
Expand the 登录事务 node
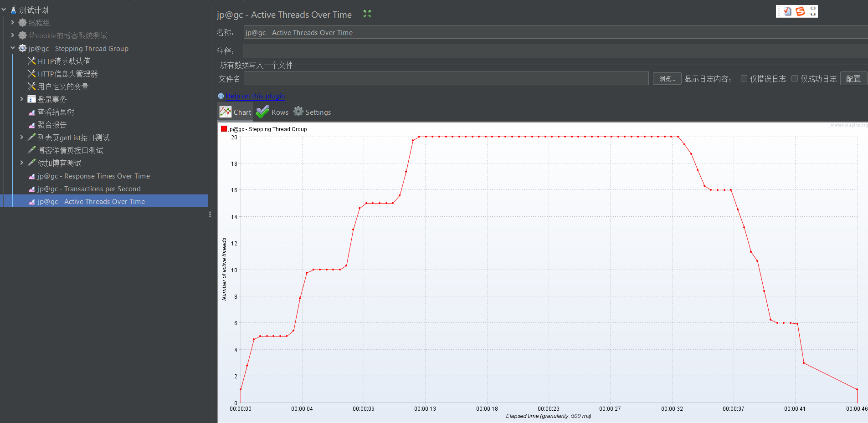[21, 99]
